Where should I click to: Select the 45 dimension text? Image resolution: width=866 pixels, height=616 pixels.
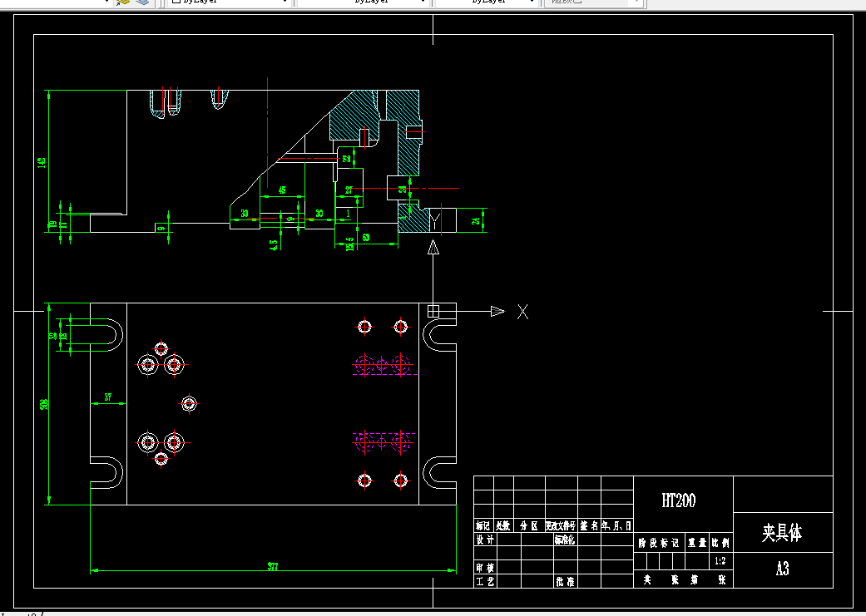[282, 190]
